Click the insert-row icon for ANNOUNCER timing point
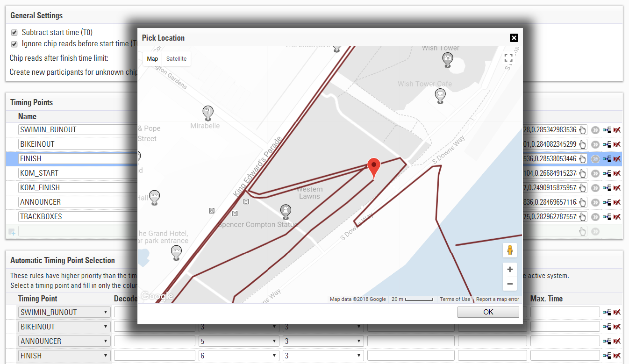The height and width of the screenshot is (364, 629). click(x=607, y=202)
